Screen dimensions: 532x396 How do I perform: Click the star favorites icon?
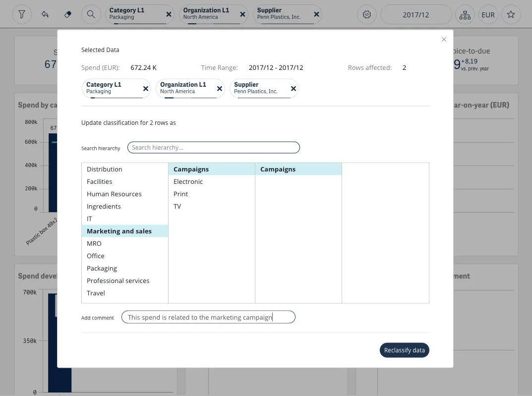pos(511,14)
